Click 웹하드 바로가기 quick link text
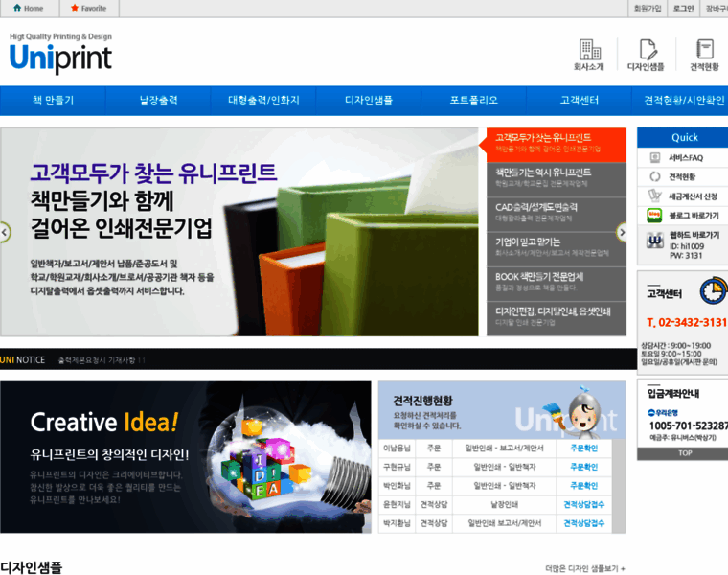This screenshot has width=728, height=575. [x=694, y=235]
